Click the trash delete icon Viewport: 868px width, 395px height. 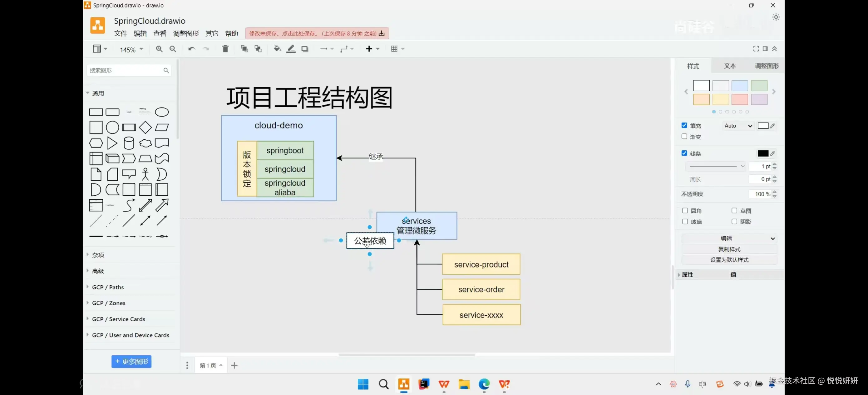point(225,49)
